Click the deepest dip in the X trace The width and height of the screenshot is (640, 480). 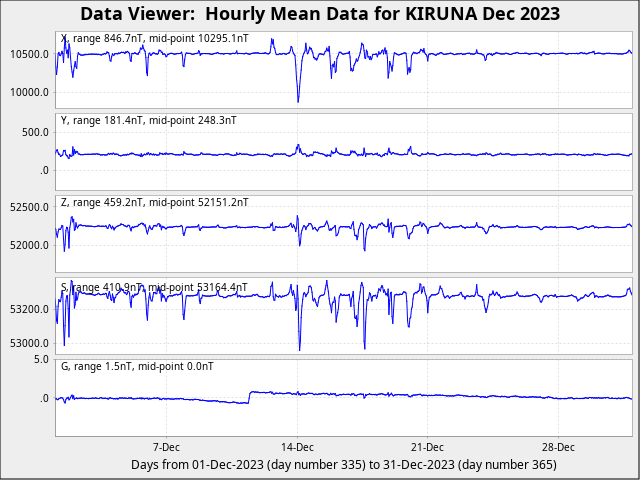tap(298, 100)
